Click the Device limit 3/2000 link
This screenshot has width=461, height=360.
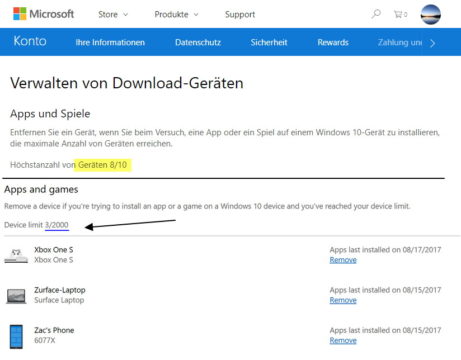[x=57, y=225]
